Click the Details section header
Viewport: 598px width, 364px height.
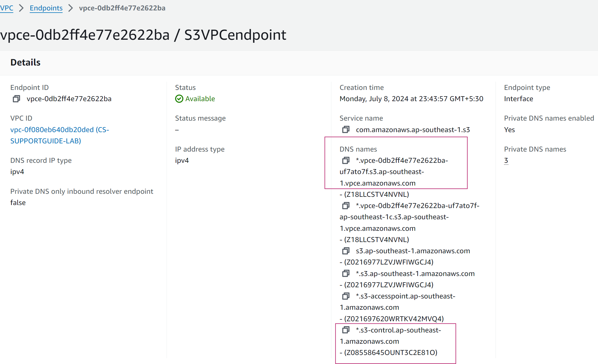click(x=25, y=62)
